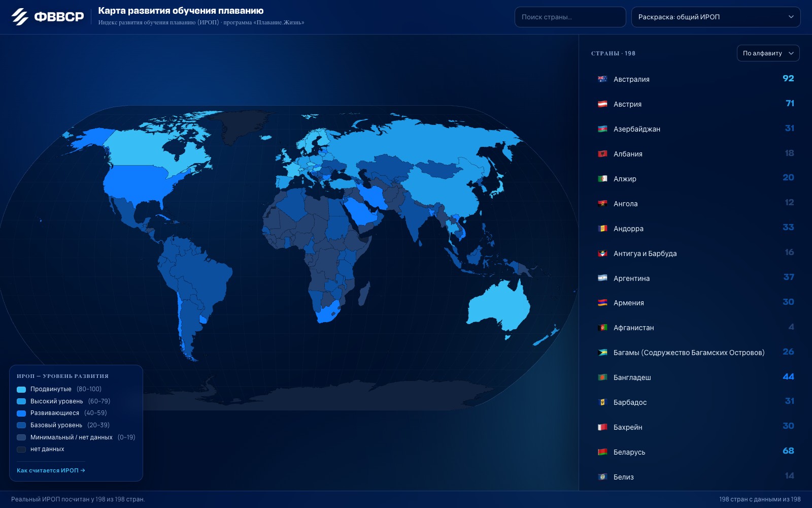The height and width of the screenshot is (508, 812).
Task: Click the Afghanistan flag icon
Action: tap(602, 327)
